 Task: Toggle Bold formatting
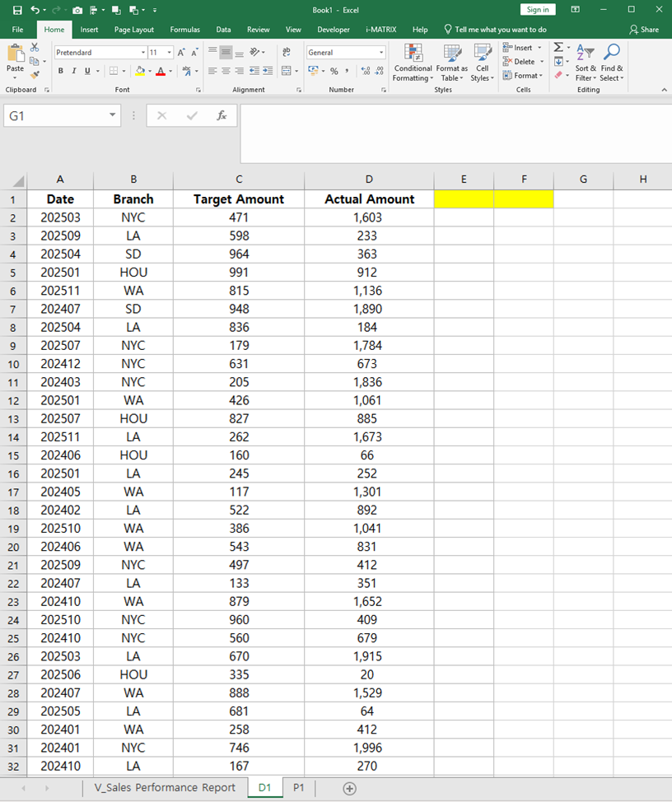(61, 71)
